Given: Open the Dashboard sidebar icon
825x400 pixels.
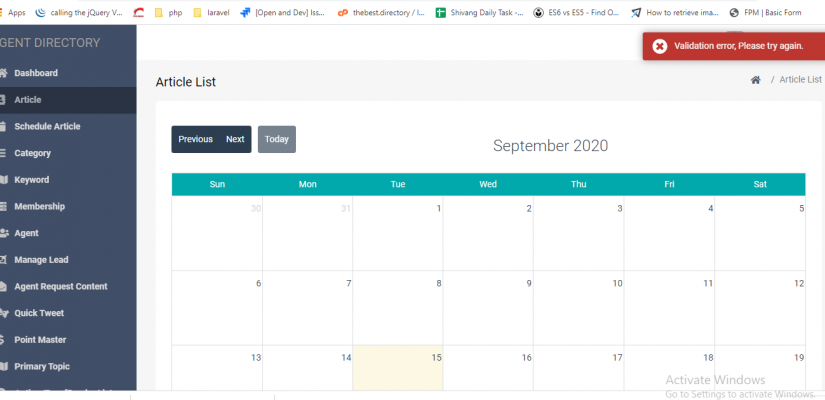Looking at the screenshot, I should tap(4, 73).
